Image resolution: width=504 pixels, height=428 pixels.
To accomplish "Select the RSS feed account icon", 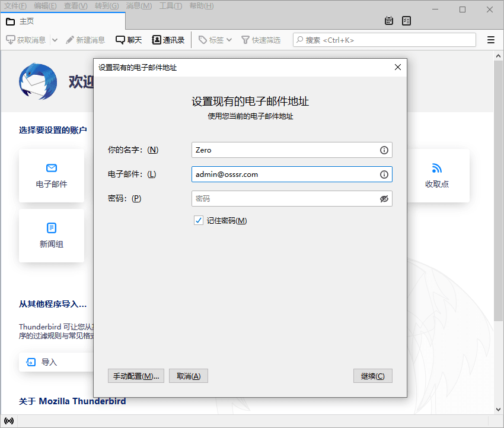I will [x=437, y=169].
